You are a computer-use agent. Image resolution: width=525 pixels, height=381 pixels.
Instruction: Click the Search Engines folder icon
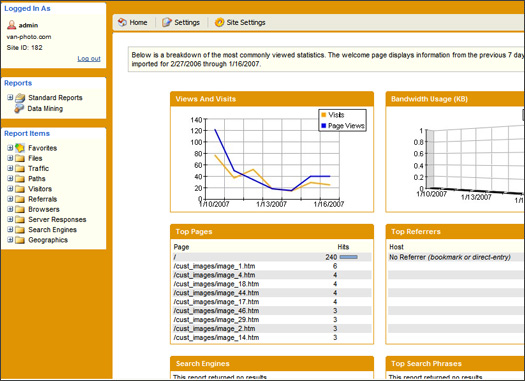[x=20, y=230]
